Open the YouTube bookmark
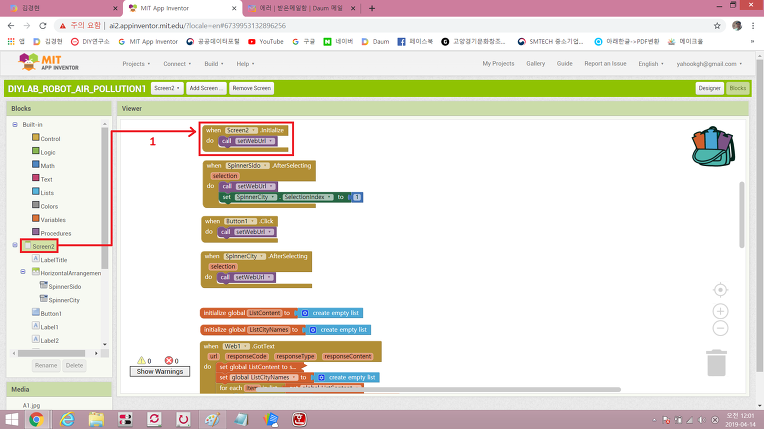This screenshot has height=429, width=764. 266,42
